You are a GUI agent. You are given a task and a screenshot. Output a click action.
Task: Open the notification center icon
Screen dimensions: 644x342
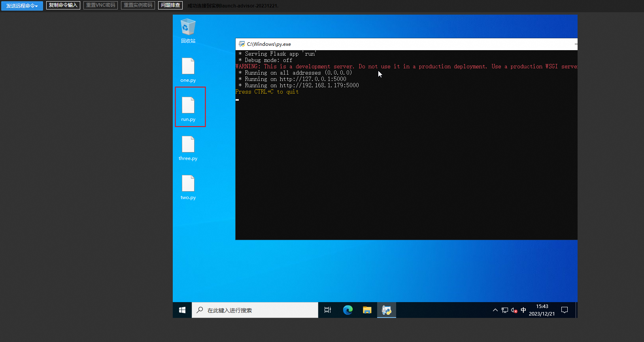tap(565, 310)
